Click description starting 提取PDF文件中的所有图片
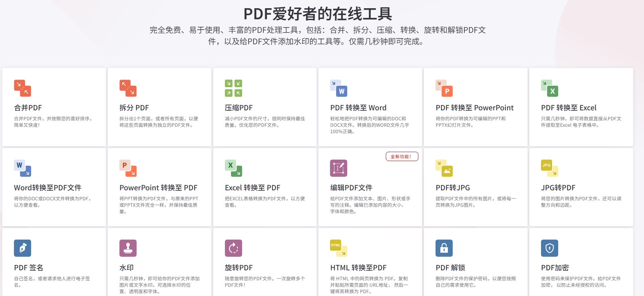644x296 pixels. [x=476, y=202]
